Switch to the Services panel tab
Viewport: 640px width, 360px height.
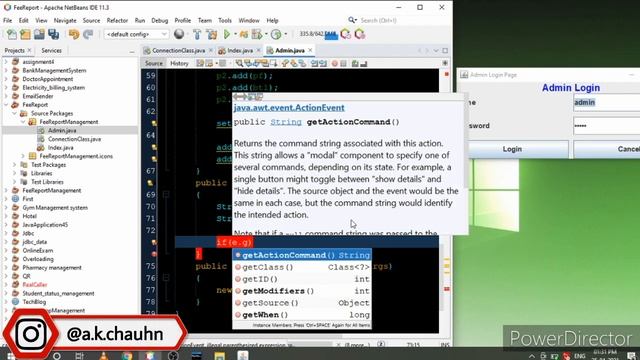point(51,51)
